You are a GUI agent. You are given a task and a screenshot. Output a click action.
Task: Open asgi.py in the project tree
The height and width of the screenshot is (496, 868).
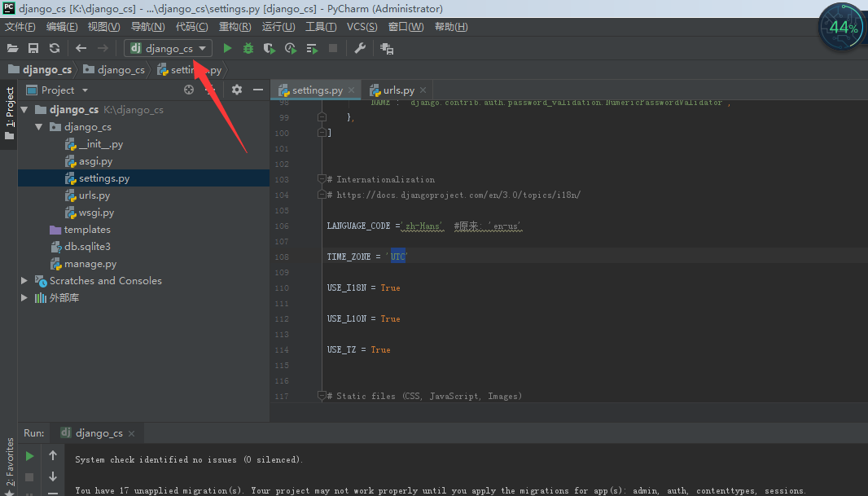[95, 161]
